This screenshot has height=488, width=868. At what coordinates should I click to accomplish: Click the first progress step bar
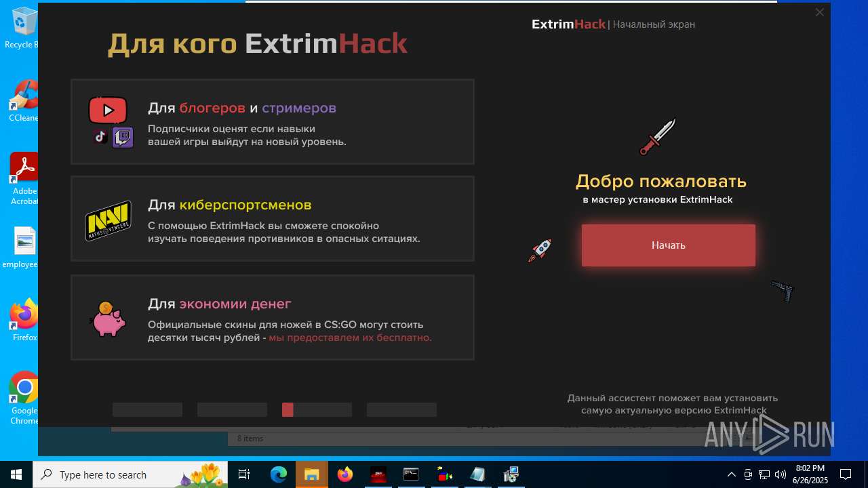tap(147, 409)
